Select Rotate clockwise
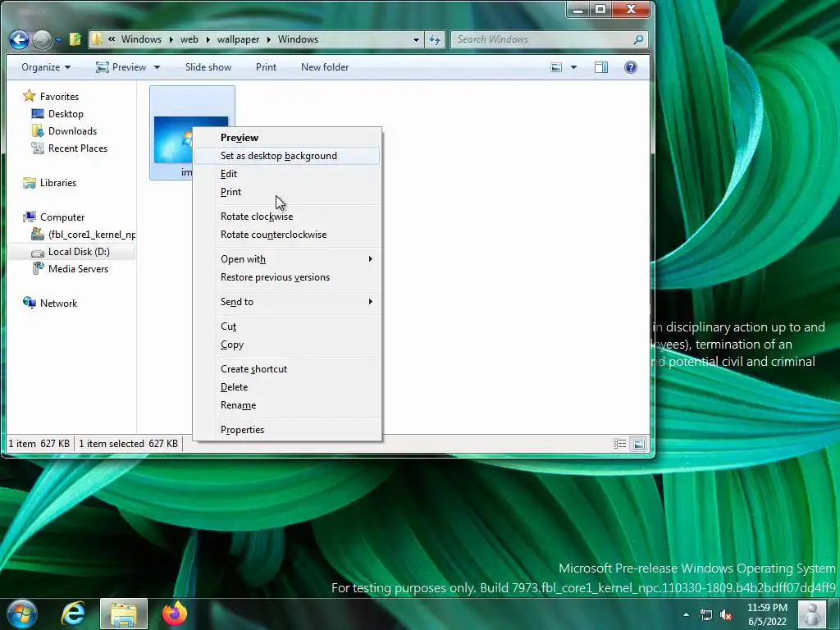Image resolution: width=840 pixels, height=630 pixels. tap(287, 217)
